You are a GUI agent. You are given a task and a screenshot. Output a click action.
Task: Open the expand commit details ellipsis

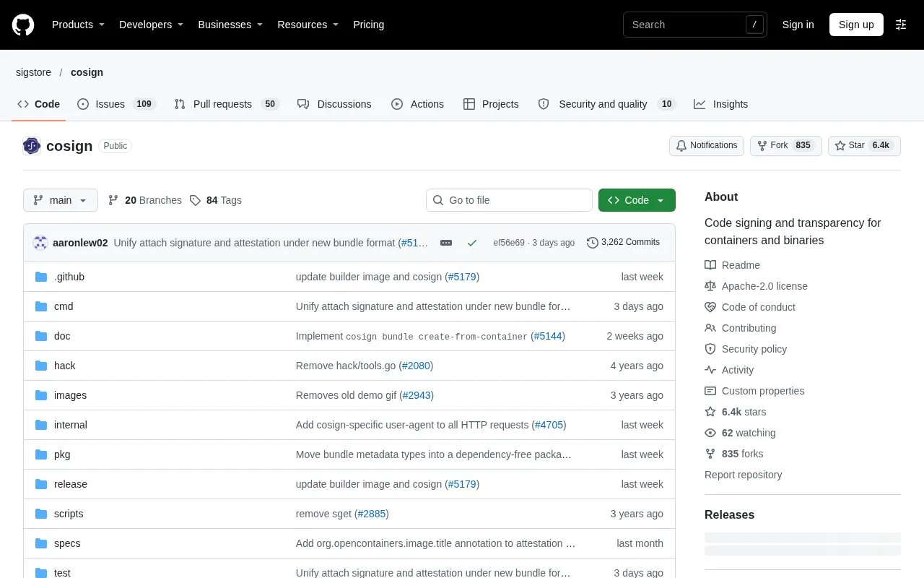(x=446, y=243)
